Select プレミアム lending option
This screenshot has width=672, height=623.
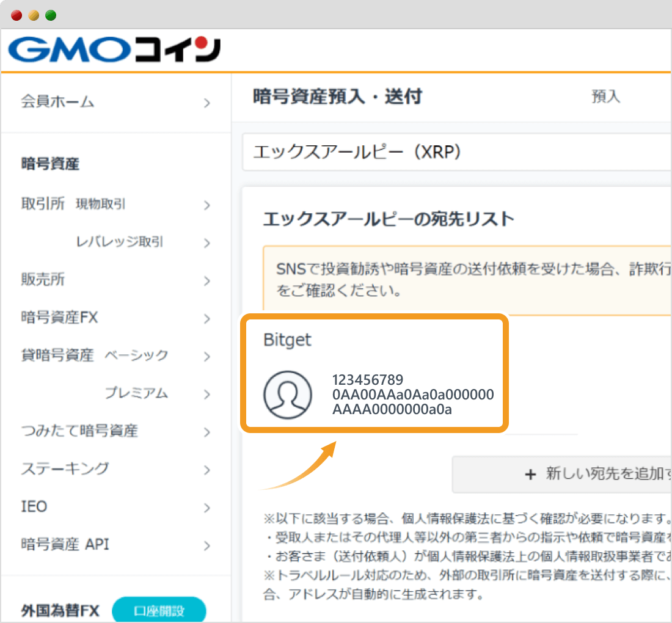point(136,393)
